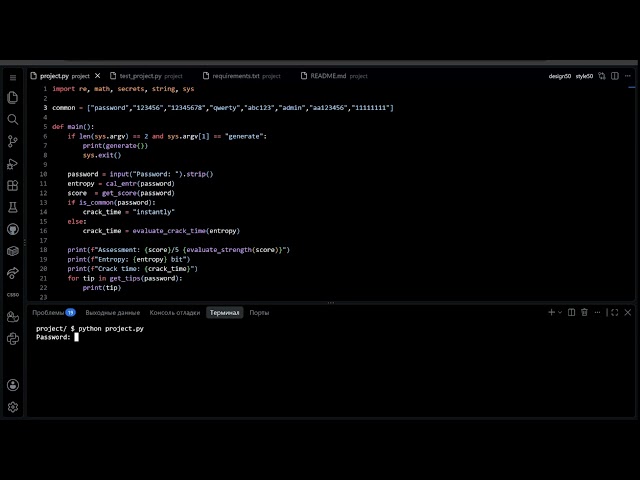
Task: Close the terminal panel
Action: (x=628, y=312)
